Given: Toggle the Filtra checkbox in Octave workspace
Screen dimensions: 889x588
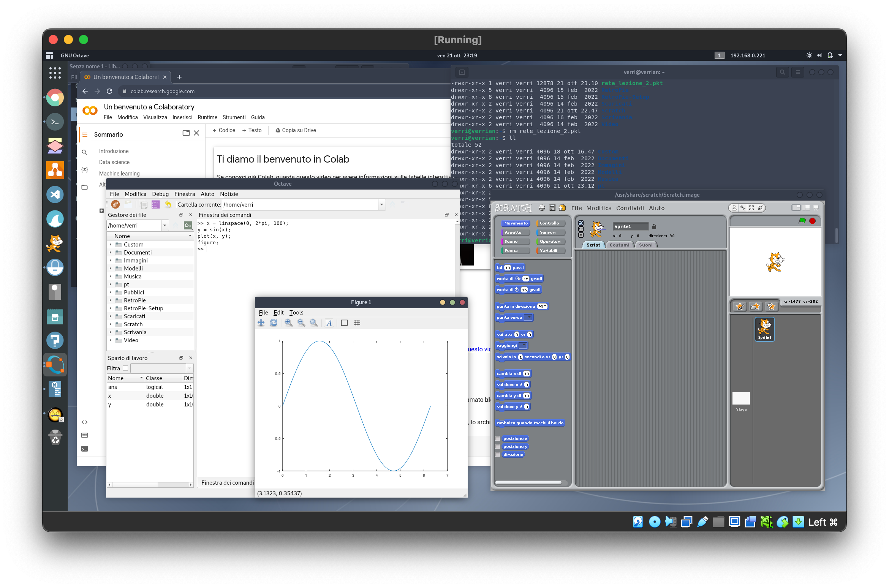Looking at the screenshot, I should point(125,368).
